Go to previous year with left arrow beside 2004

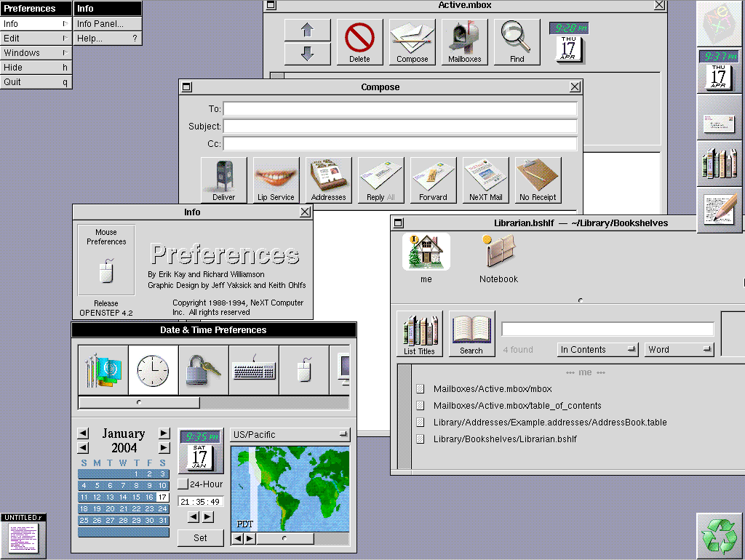click(83, 447)
